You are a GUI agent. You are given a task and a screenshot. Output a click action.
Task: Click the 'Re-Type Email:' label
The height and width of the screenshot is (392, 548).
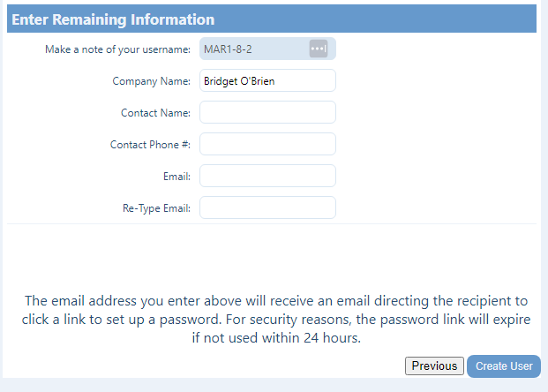[156, 208]
